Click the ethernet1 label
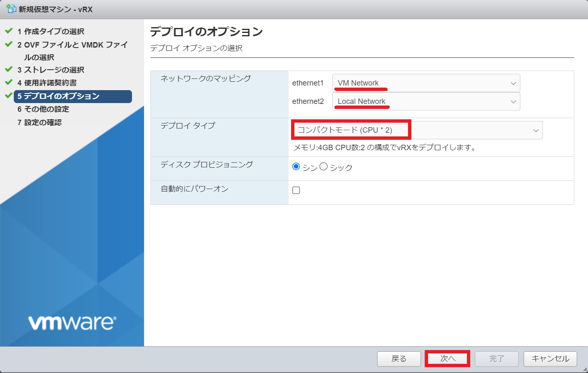The height and width of the screenshot is (373, 588). click(x=308, y=83)
